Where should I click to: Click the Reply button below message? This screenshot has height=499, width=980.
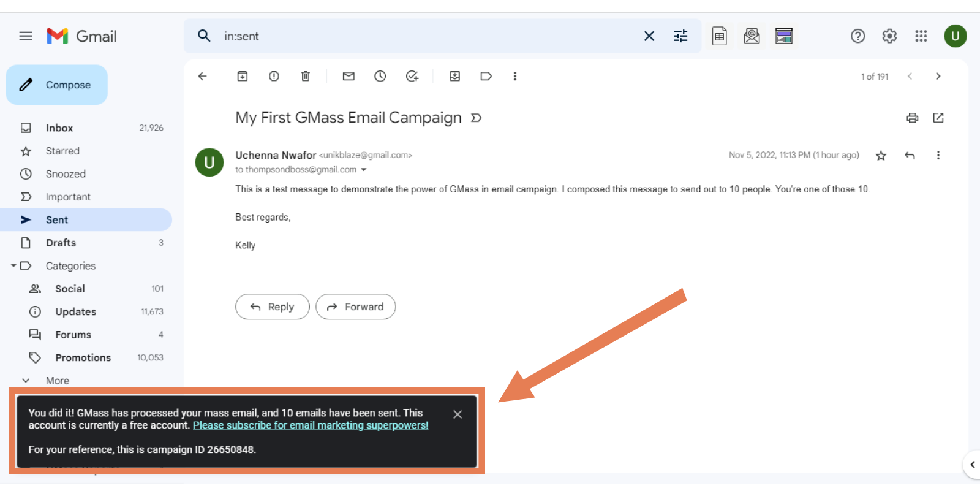point(273,307)
